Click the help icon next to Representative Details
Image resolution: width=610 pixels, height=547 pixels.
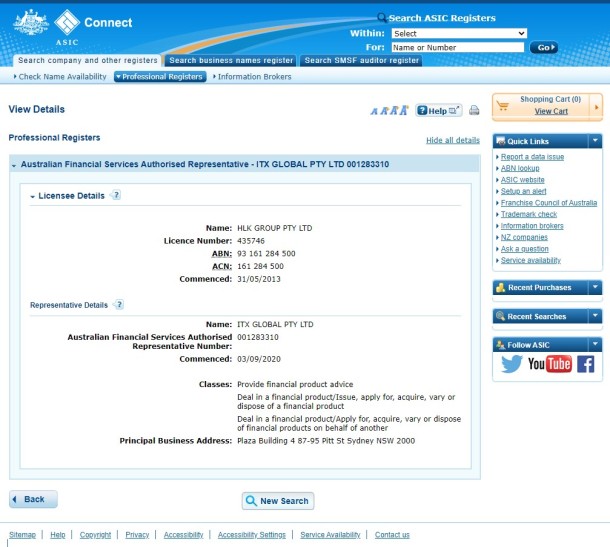coord(119,304)
